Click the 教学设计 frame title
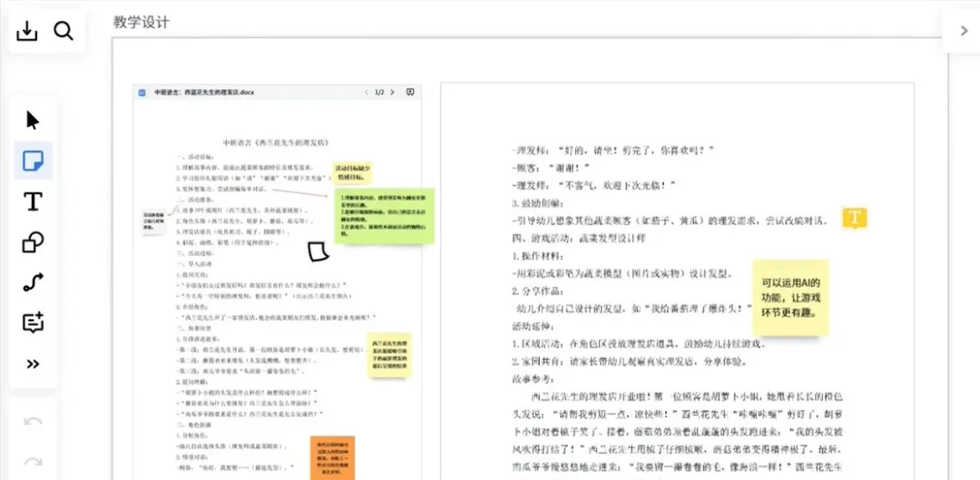 141,22
